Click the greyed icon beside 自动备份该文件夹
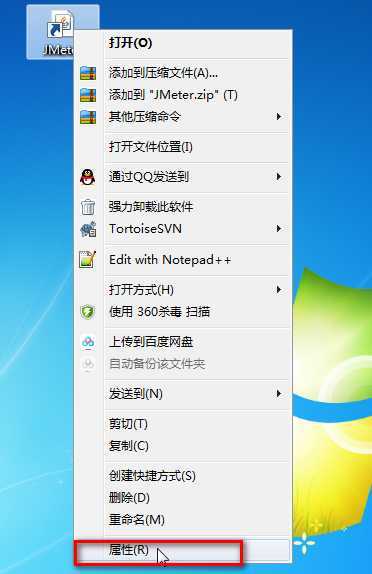Image resolution: width=372 pixels, height=574 pixels. pyautogui.click(x=88, y=364)
